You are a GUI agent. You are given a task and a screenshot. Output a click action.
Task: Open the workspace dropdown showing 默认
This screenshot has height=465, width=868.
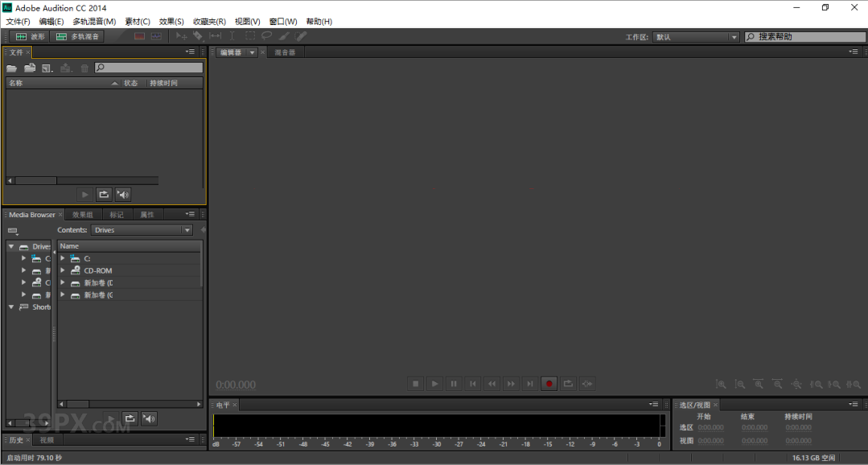(x=696, y=37)
